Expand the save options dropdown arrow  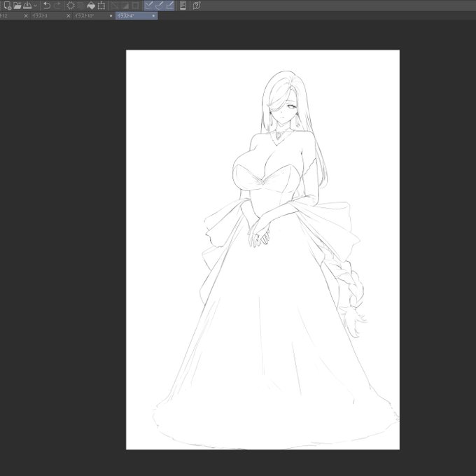pyautogui.click(x=35, y=6)
